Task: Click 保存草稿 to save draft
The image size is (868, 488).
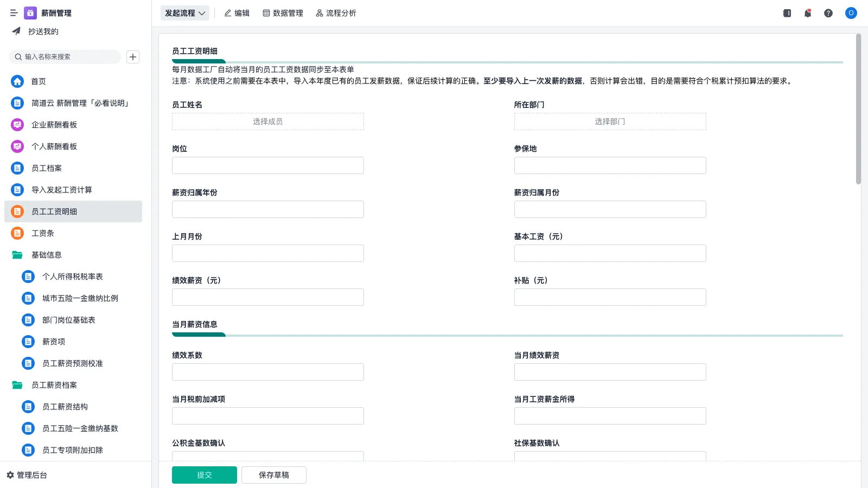Action: tap(273, 474)
